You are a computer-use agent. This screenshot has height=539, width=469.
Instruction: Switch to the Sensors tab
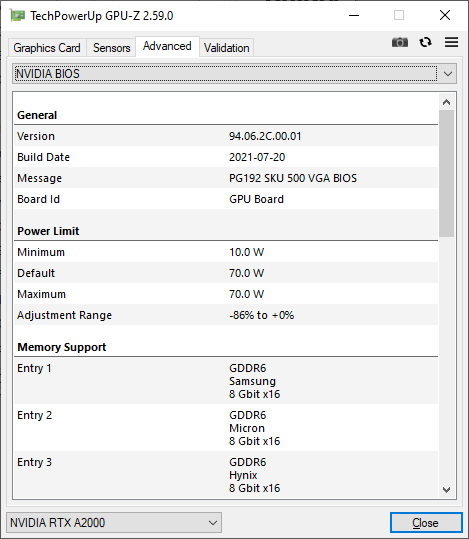pos(111,47)
